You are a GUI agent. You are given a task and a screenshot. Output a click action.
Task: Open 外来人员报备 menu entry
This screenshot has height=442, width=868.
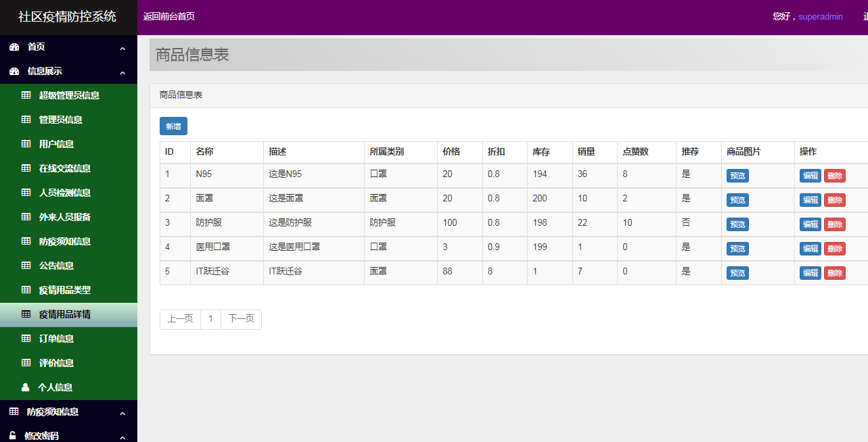[x=68, y=217]
